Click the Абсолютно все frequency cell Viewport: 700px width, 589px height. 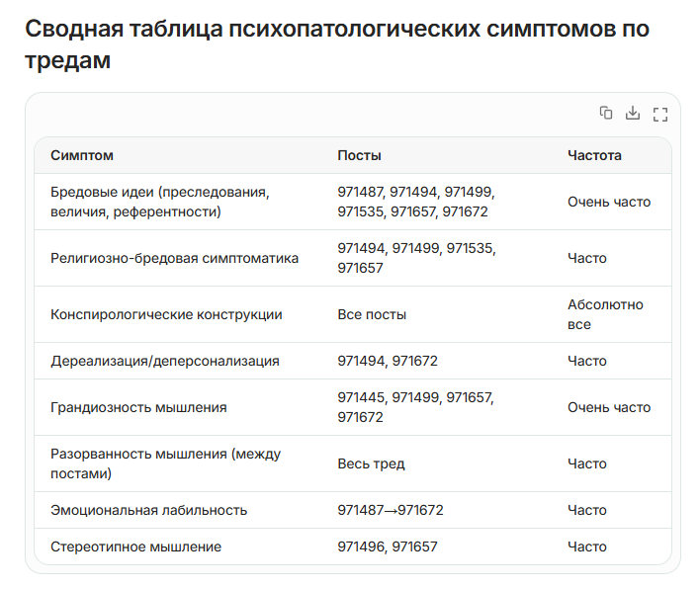(x=605, y=314)
